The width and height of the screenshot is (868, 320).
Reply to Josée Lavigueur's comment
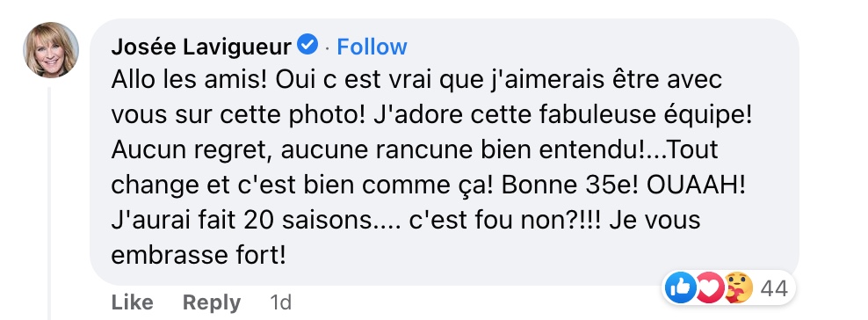pos(212,302)
